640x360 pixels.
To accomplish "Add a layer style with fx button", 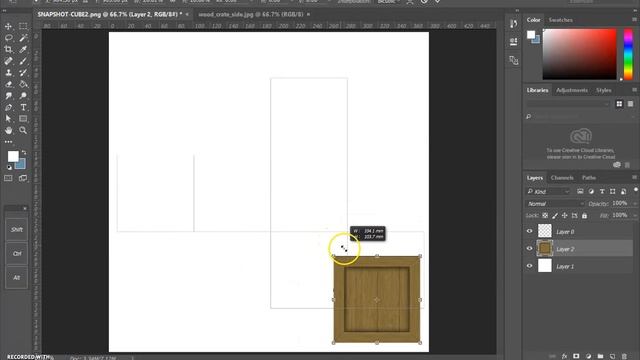I will coord(564,356).
